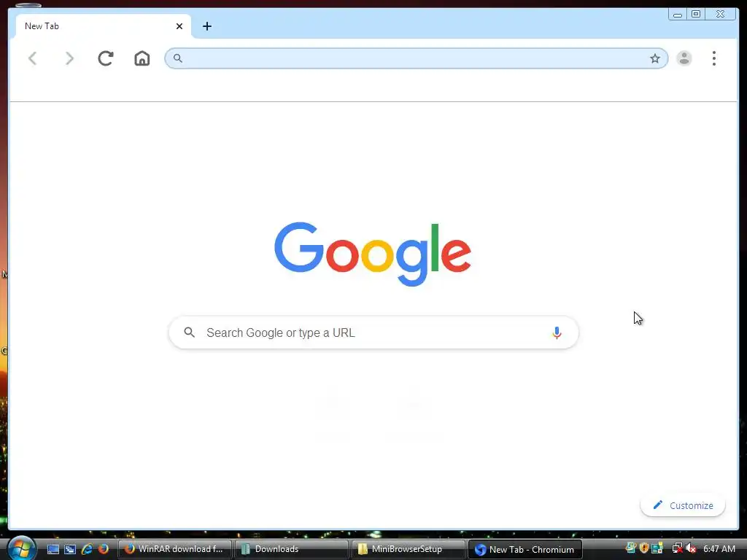
Task: Open the home page via the house icon
Action: pyautogui.click(x=142, y=58)
